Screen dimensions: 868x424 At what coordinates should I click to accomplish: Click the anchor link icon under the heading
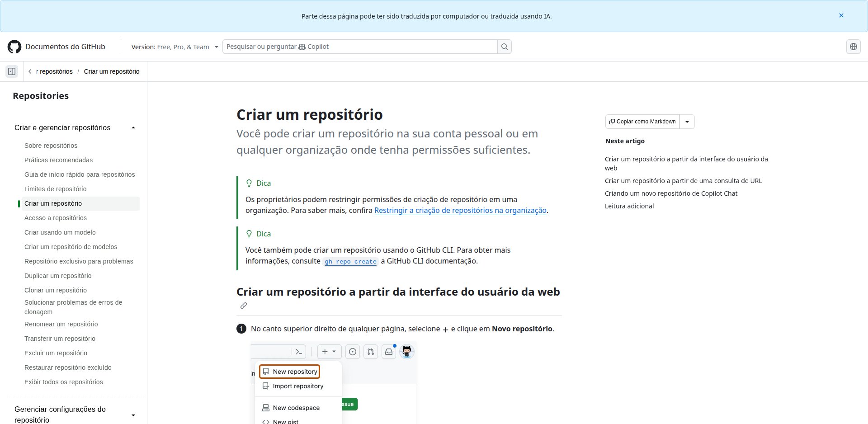click(244, 306)
